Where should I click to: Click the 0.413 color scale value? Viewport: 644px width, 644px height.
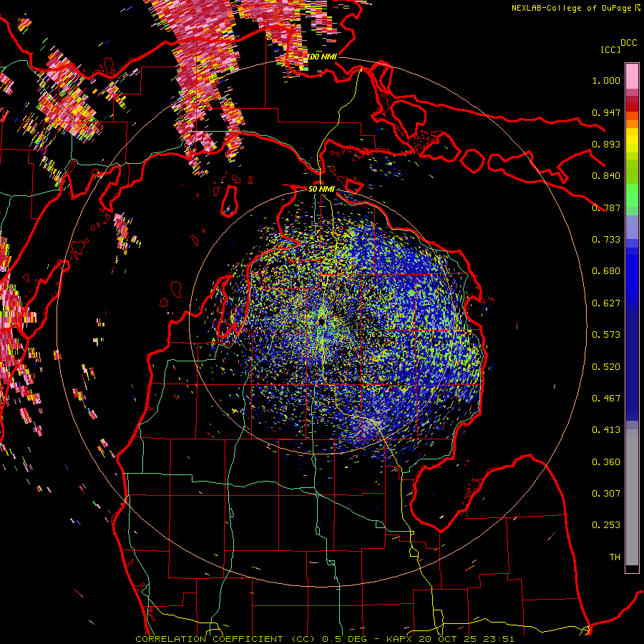[606, 430]
